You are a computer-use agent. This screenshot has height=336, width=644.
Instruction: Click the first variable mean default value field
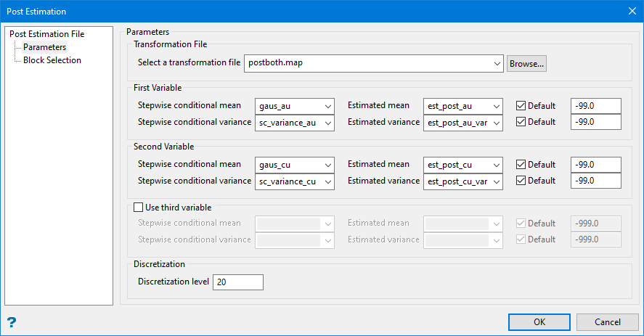point(596,106)
